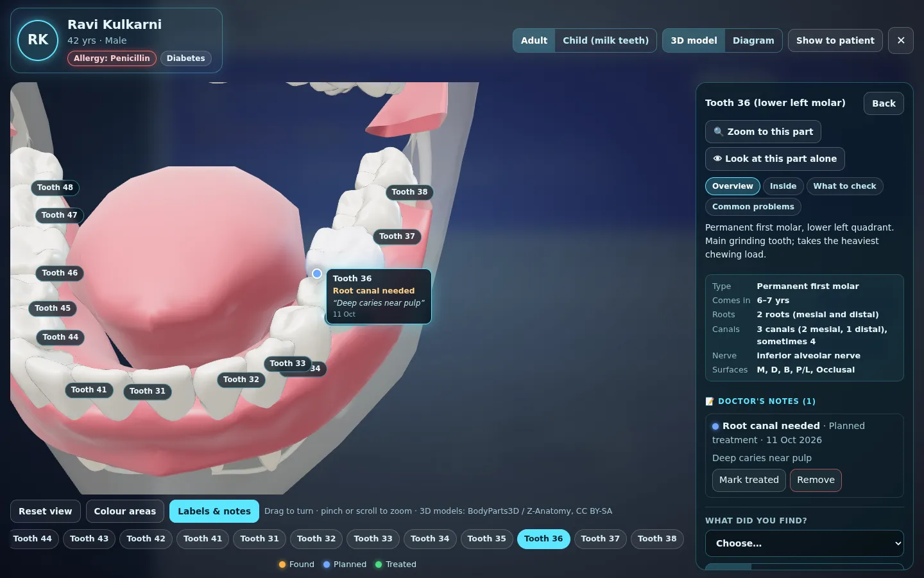Viewport: 924px width, 578px height.
Task: Click the blue planned marker on Tooth 36
Action: 317,274
